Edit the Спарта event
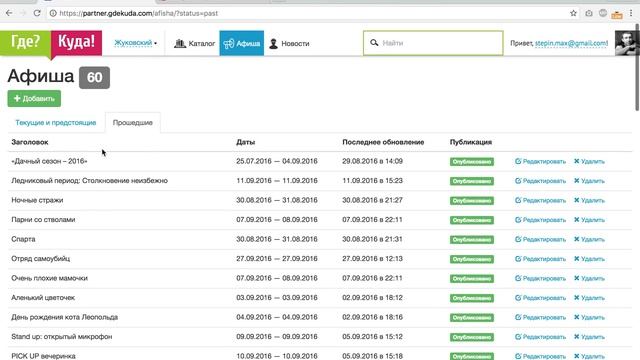The width and height of the screenshot is (640, 360). point(540,239)
